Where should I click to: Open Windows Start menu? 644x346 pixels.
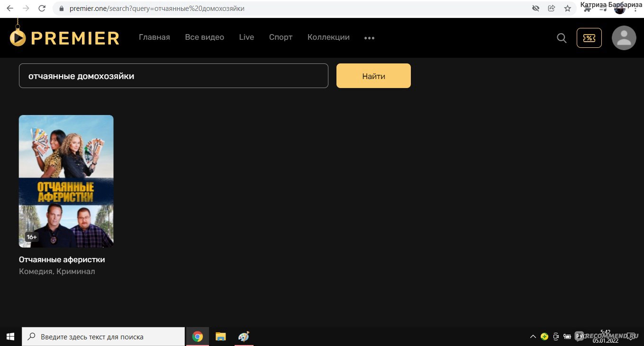click(x=10, y=337)
